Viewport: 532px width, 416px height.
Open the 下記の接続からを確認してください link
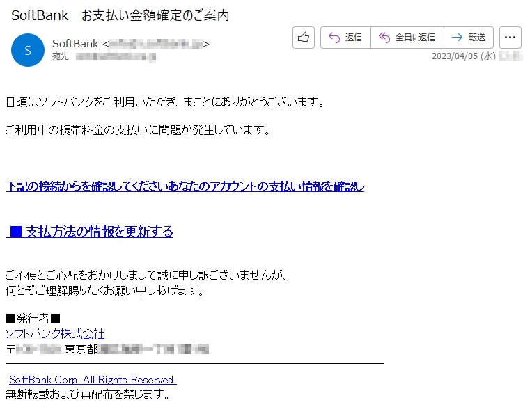pyautogui.click(x=185, y=186)
